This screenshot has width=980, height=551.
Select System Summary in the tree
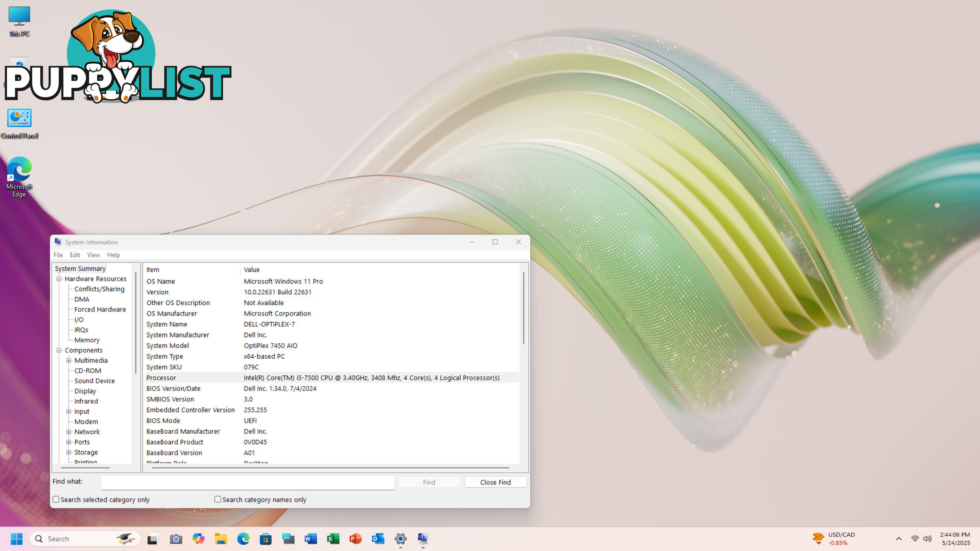point(80,268)
